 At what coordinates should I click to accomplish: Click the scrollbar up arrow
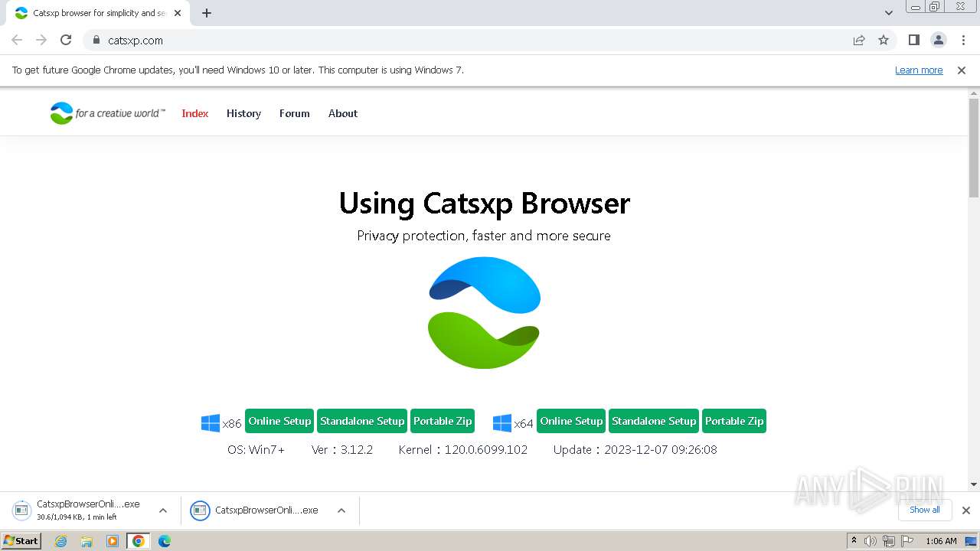[x=974, y=93]
